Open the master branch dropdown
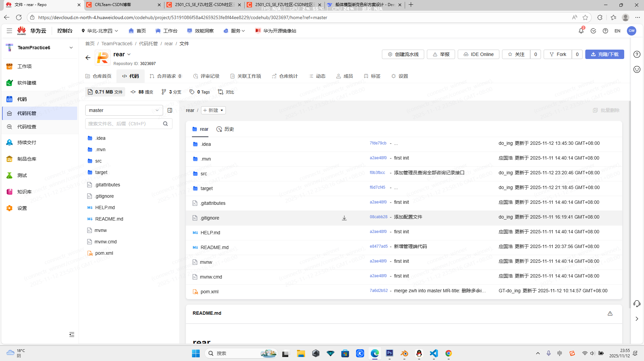This screenshot has height=361, width=644. [x=123, y=110]
